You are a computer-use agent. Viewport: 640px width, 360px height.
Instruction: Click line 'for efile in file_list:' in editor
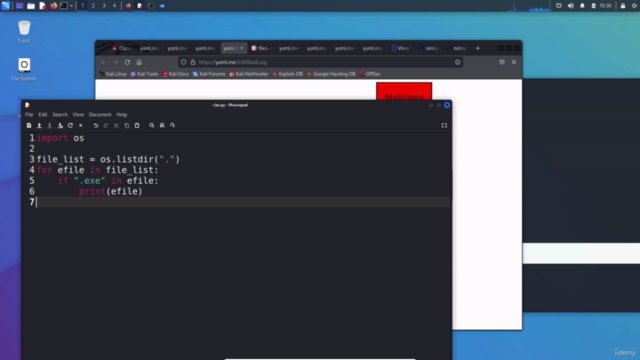click(98, 170)
